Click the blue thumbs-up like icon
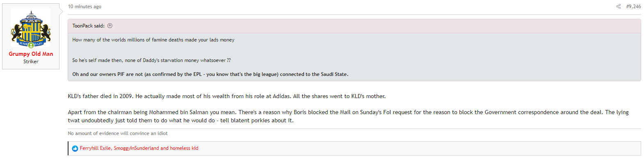Viewport: 644px width, 158px height. [x=75, y=149]
